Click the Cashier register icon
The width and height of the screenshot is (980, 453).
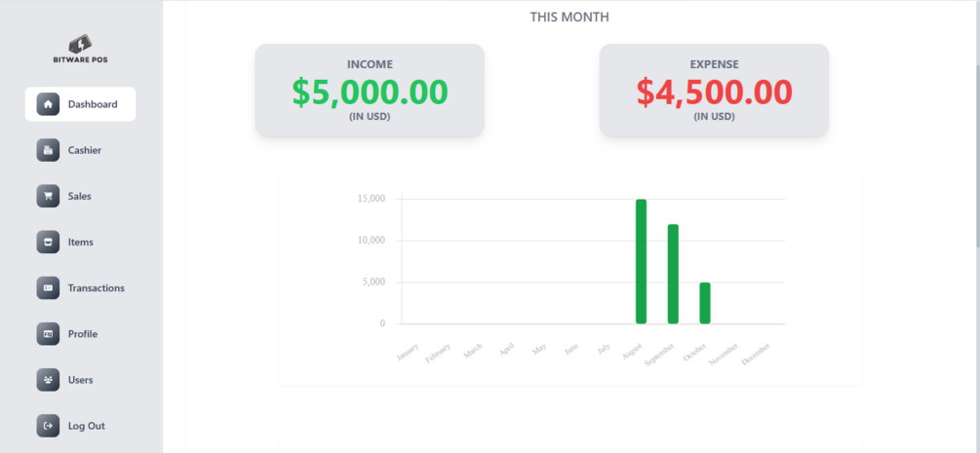(x=48, y=150)
